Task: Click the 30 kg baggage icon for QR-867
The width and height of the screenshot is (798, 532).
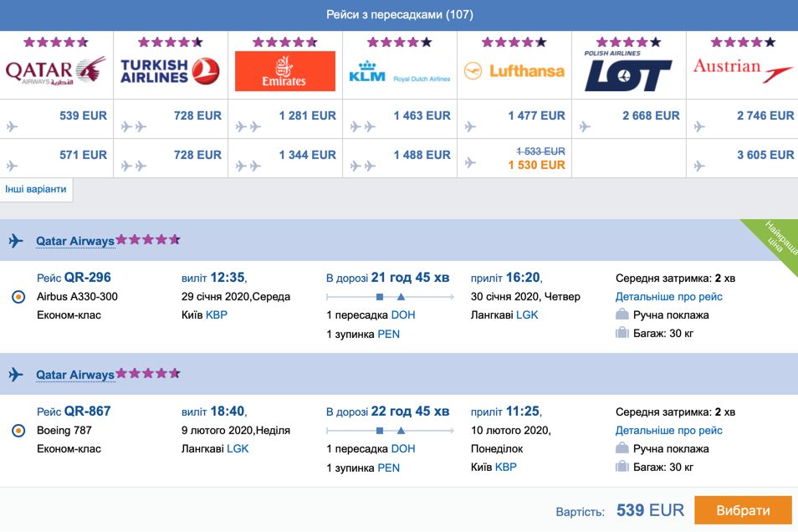Action: [x=622, y=466]
